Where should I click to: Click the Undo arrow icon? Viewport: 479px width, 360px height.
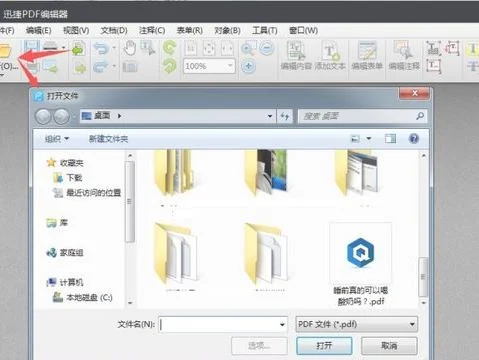101,49
